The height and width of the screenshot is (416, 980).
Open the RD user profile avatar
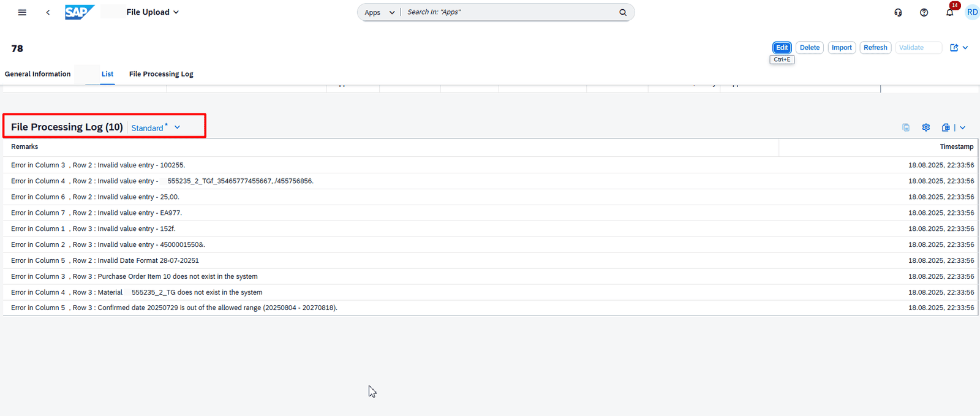tap(972, 12)
